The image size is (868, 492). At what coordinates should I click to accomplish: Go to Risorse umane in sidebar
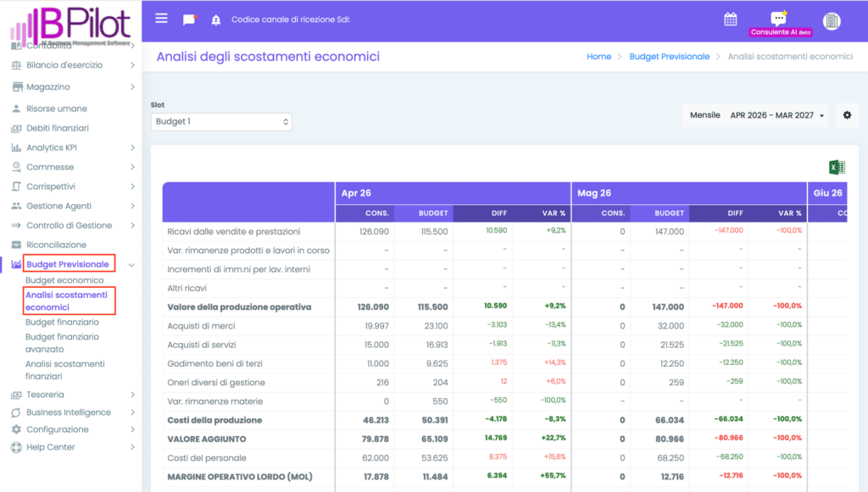(56, 109)
